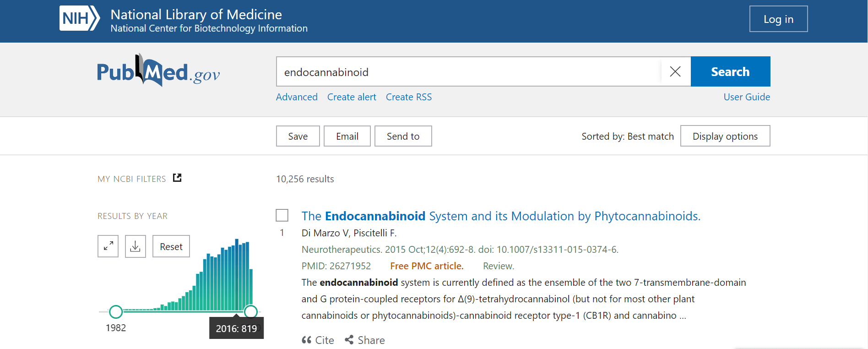Download the results by year data
The image size is (868, 349).
tap(136, 246)
